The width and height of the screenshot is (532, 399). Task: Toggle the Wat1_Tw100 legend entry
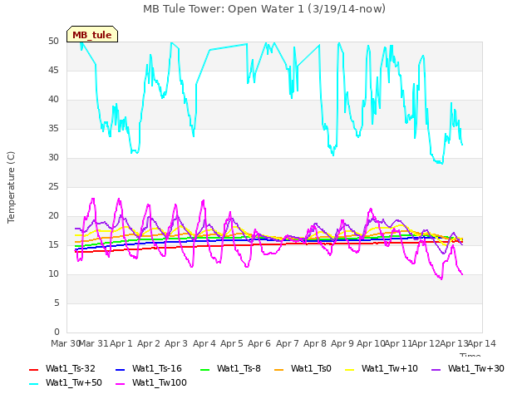(x=151, y=382)
